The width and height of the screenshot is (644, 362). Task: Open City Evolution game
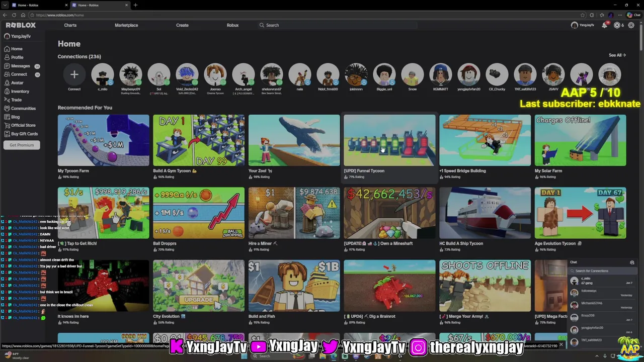199,286
